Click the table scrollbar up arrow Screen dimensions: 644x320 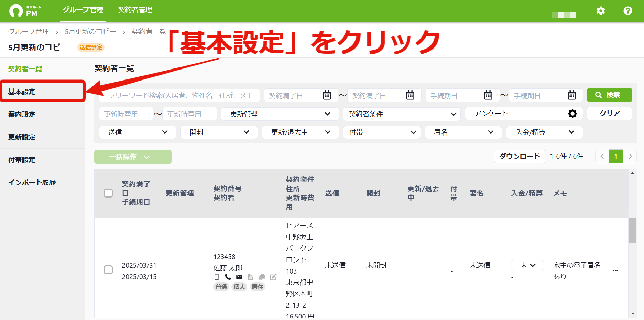tap(633, 173)
